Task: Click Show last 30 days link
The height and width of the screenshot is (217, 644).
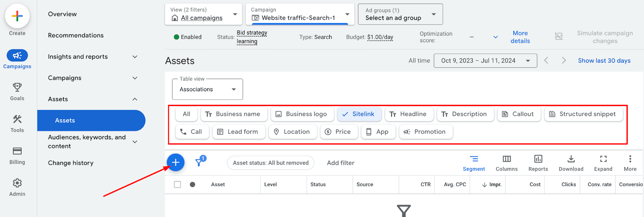Action: click(x=604, y=61)
